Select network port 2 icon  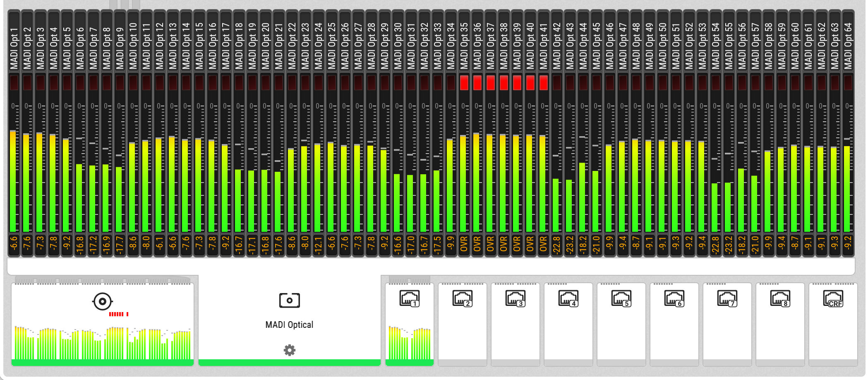click(x=462, y=298)
